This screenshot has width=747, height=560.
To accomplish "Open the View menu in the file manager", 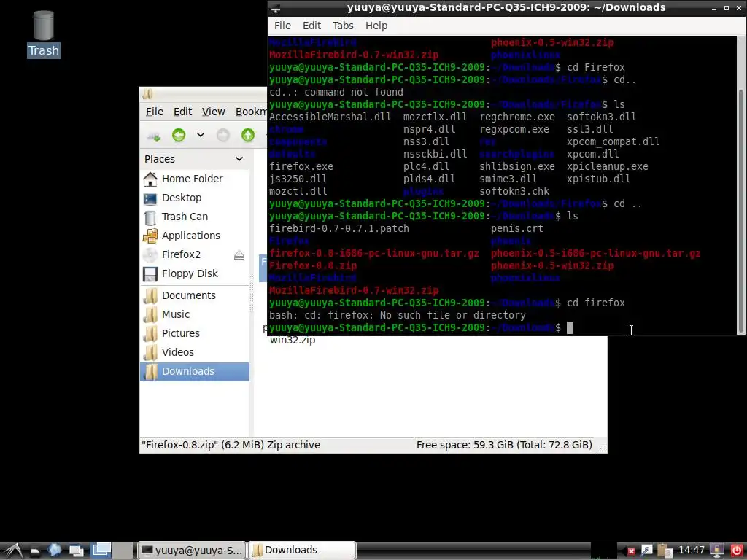I will 213,112.
